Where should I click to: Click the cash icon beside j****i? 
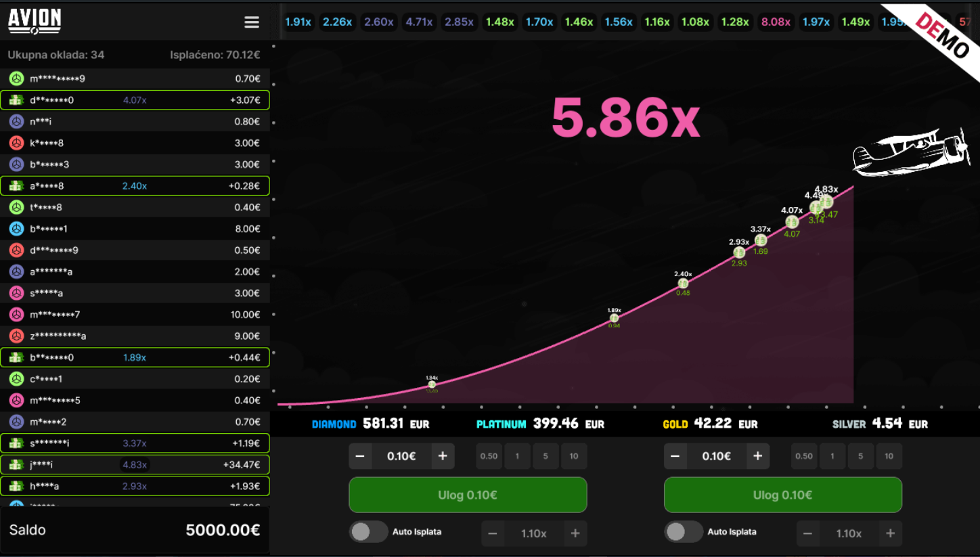17,465
